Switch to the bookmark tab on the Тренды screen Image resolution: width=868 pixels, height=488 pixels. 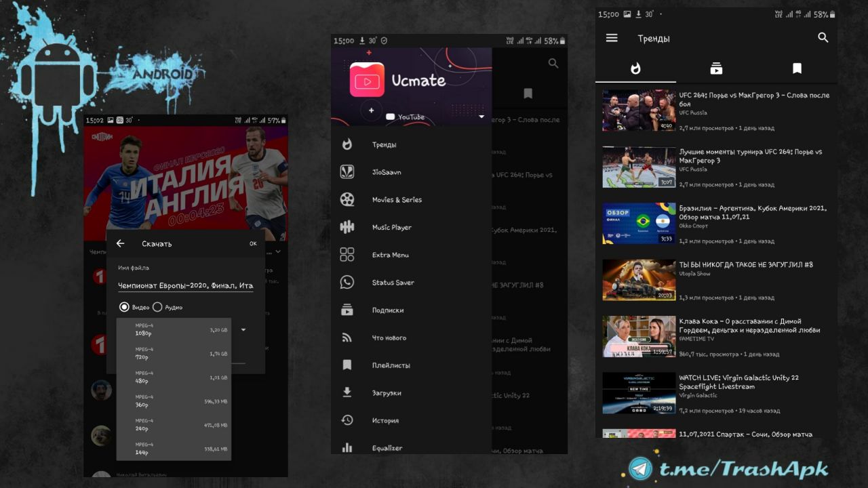(797, 68)
